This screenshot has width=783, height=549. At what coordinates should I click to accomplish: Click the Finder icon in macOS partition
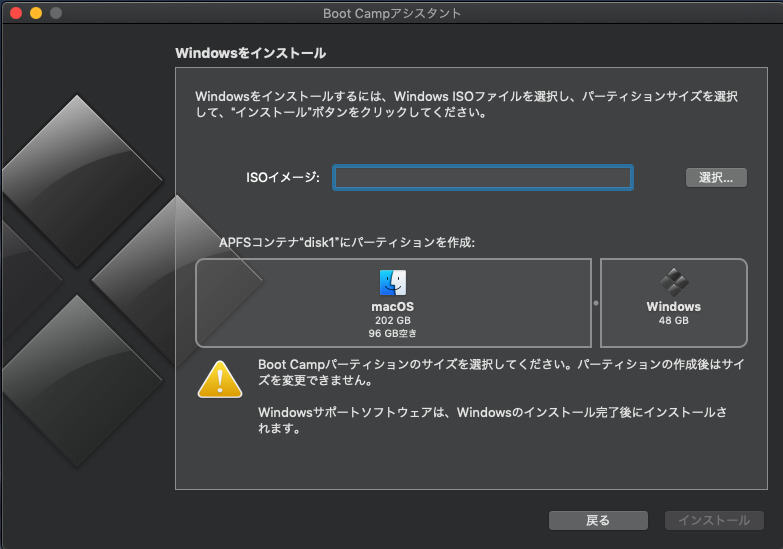pos(392,283)
